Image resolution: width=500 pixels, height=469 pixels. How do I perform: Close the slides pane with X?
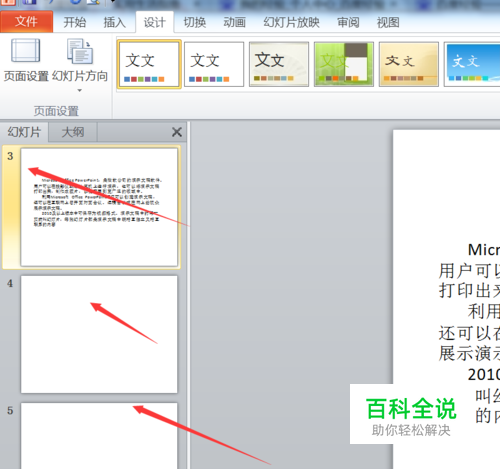177,132
